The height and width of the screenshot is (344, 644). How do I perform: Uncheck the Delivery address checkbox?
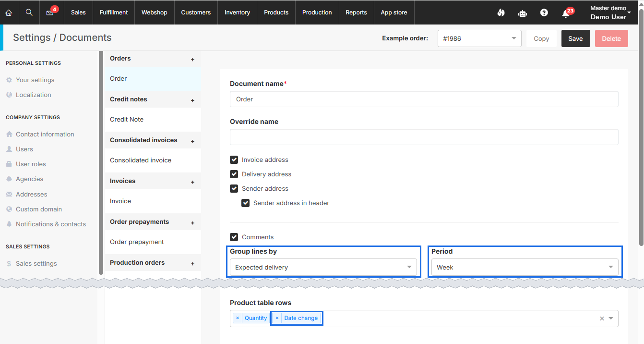coord(234,174)
